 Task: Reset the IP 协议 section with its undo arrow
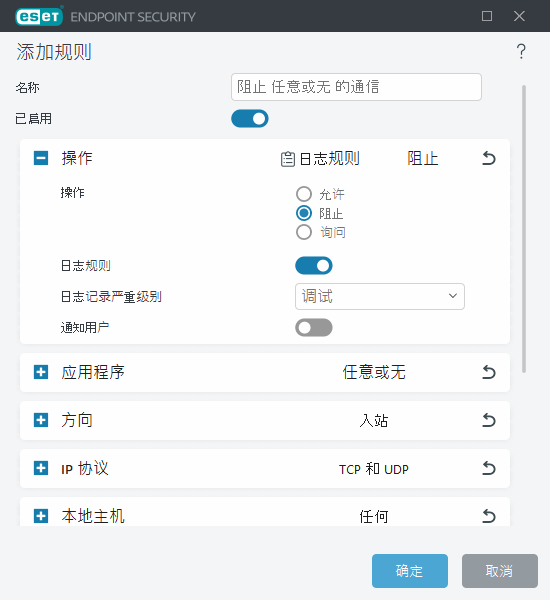coord(488,468)
